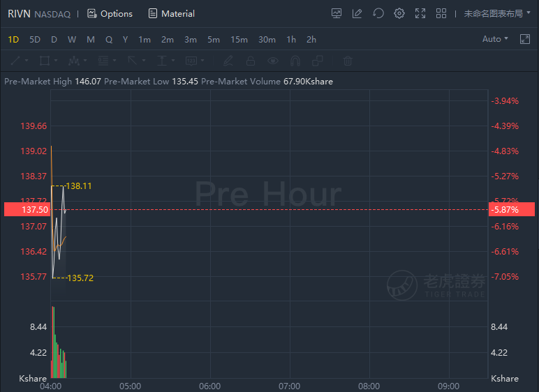This screenshot has height=392, width=539.
Task: Toggle the lock drawings icon
Action: (x=251, y=61)
